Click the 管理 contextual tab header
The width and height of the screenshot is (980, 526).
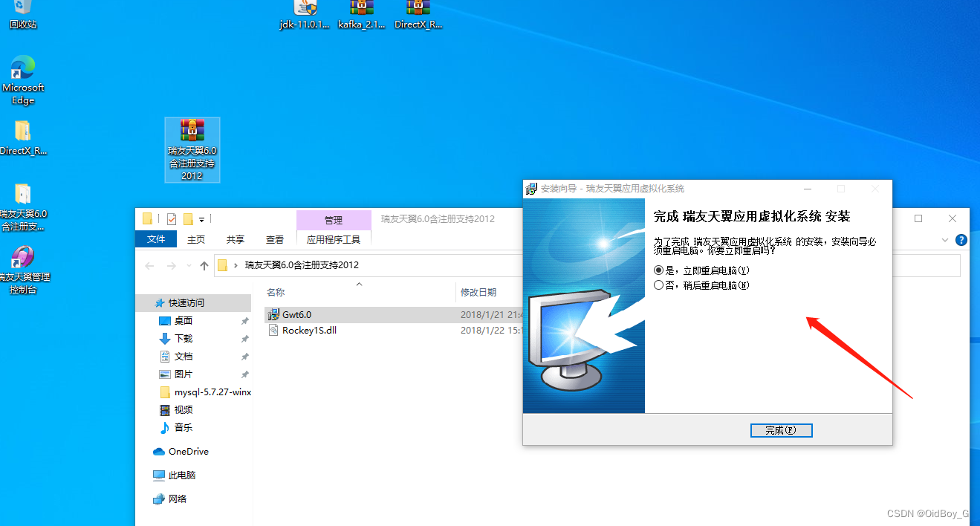tap(334, 220)
